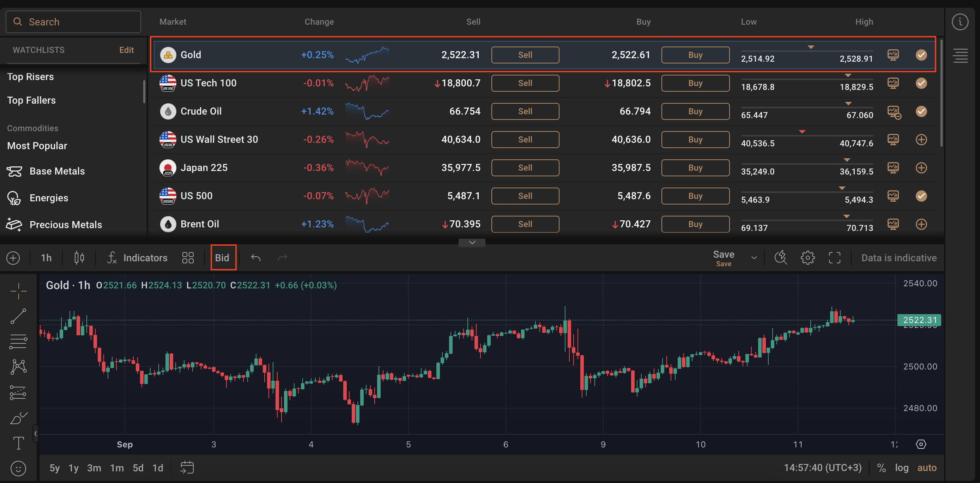Screen dimensions: 980x483
Task: Open the 1h timeframe selector
Action: point(46,258)
